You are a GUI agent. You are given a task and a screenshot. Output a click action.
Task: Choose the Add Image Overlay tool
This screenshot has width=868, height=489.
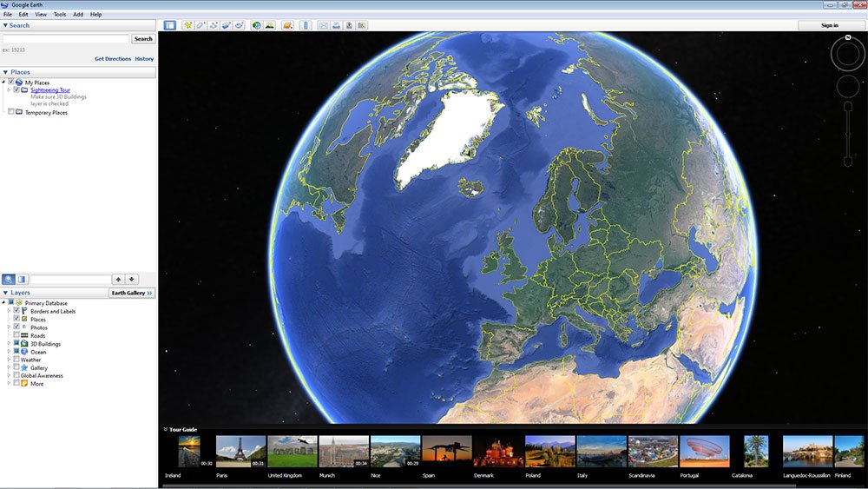(227, 25)
